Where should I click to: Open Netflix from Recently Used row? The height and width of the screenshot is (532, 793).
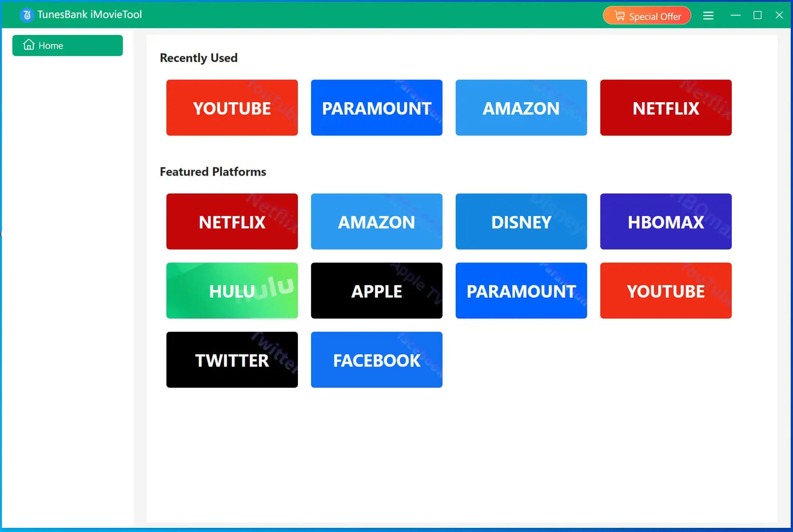(665, 107)
